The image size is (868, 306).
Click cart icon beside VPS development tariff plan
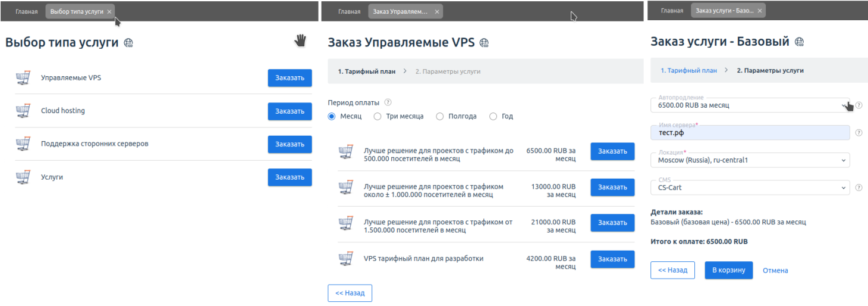pyautogui.click(x=345, y=259)
